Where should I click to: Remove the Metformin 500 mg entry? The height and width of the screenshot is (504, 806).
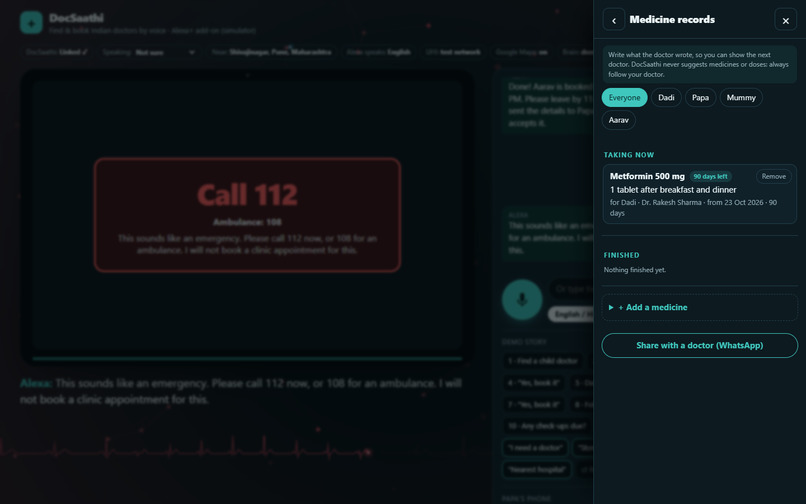click(x=774, y=176)
